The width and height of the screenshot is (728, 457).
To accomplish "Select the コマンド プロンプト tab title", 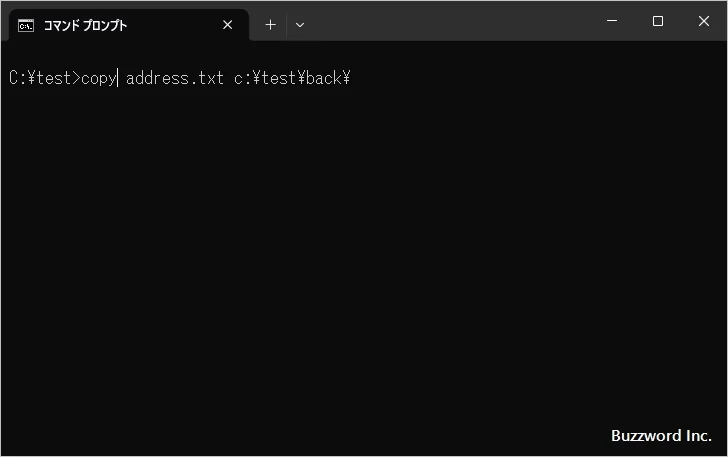I will click(85, 25).
